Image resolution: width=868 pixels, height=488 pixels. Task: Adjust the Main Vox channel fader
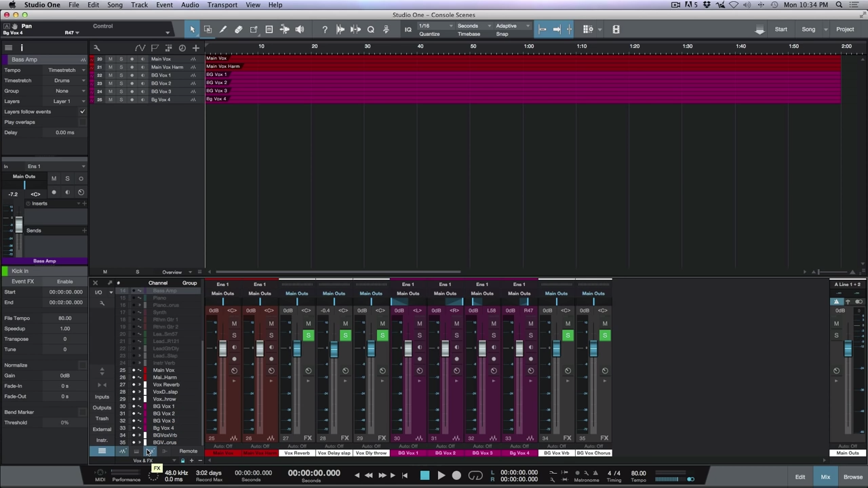pos(222,348)
